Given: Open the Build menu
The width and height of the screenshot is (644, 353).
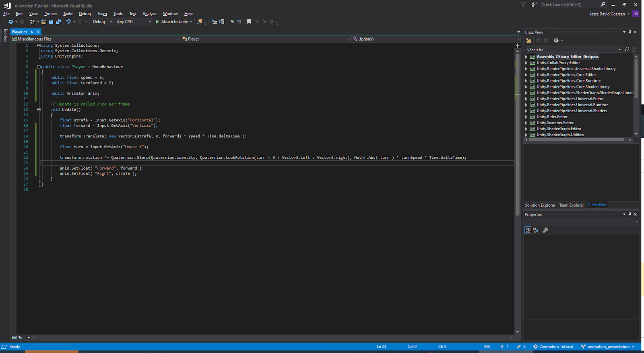Looking at the screenshot, I should coord(68,14).
